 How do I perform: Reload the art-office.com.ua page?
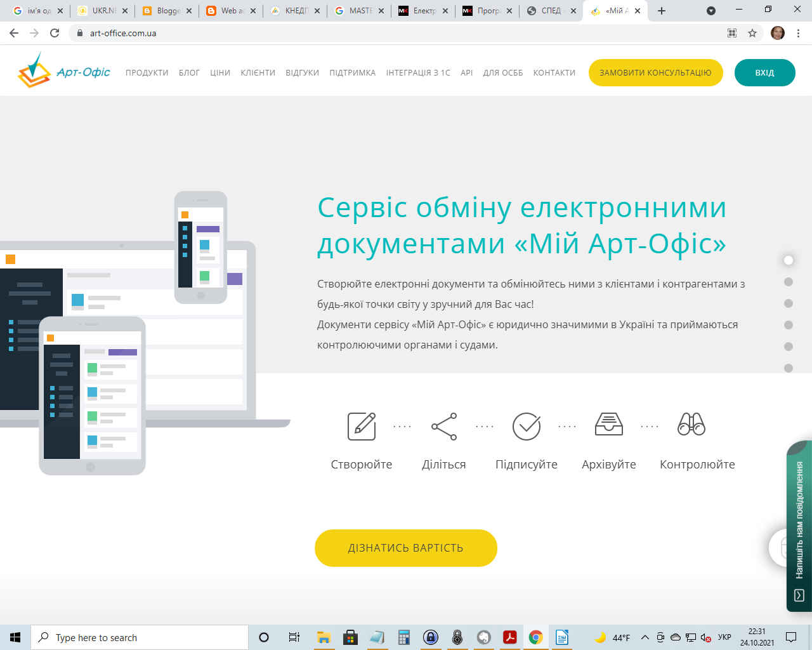click(55, 33)
